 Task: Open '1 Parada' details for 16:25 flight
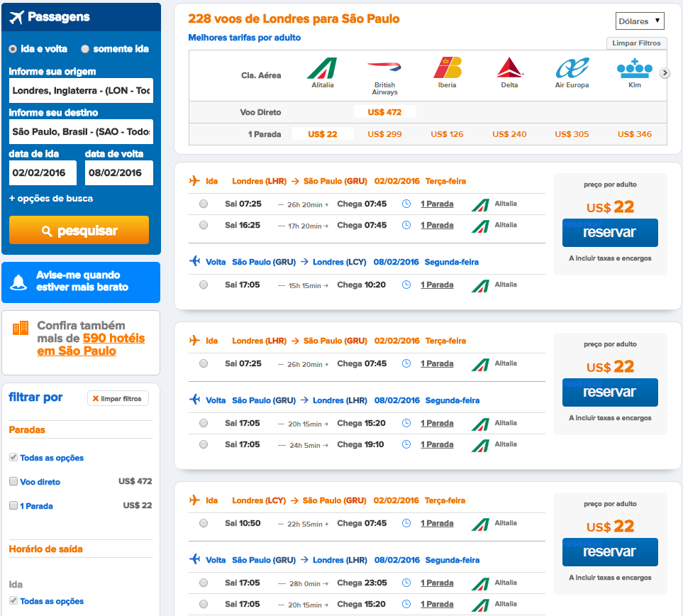click(437, 225)
